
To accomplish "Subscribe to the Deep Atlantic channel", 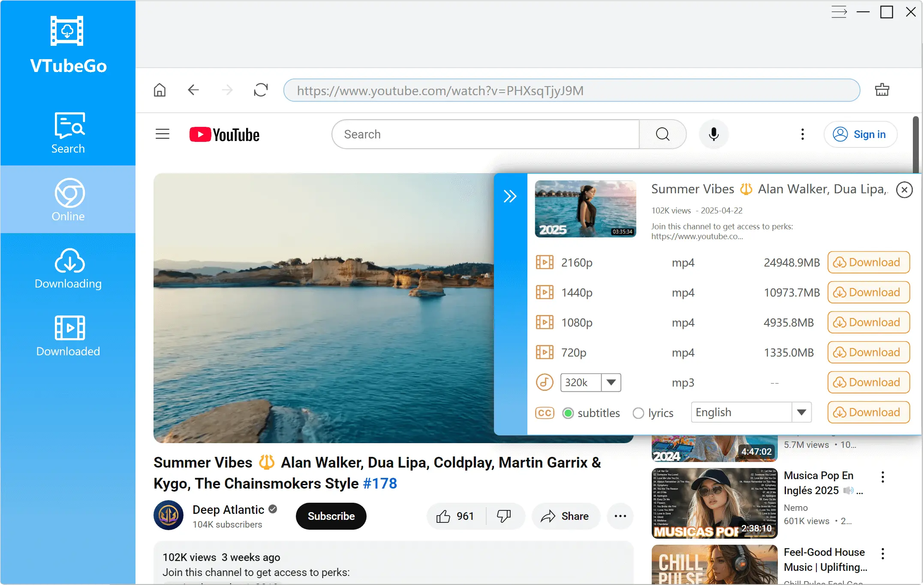I will point(331,516).
